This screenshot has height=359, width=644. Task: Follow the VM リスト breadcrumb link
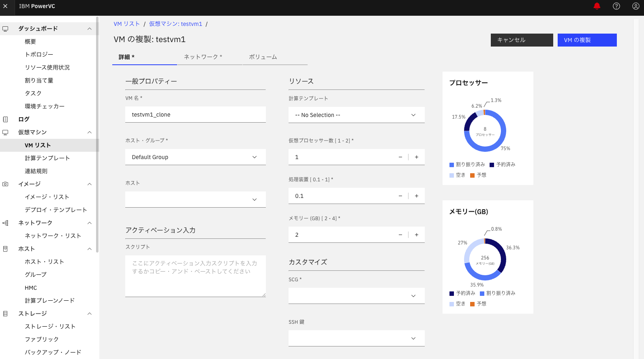pos(127,24)
